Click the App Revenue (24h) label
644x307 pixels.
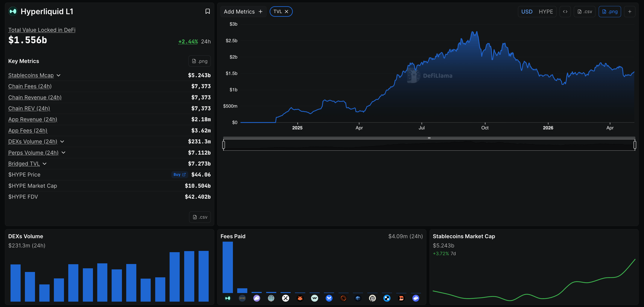(33, 120)
